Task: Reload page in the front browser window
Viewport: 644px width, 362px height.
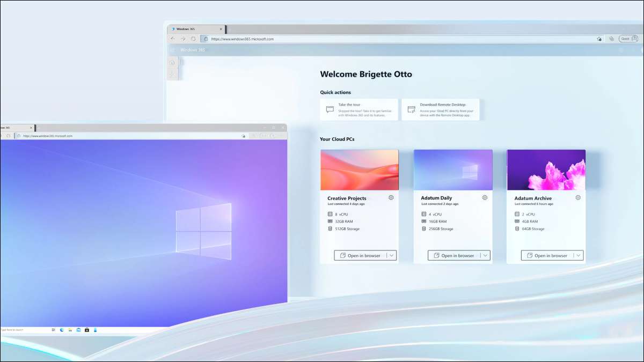Action: click(9, 136)
